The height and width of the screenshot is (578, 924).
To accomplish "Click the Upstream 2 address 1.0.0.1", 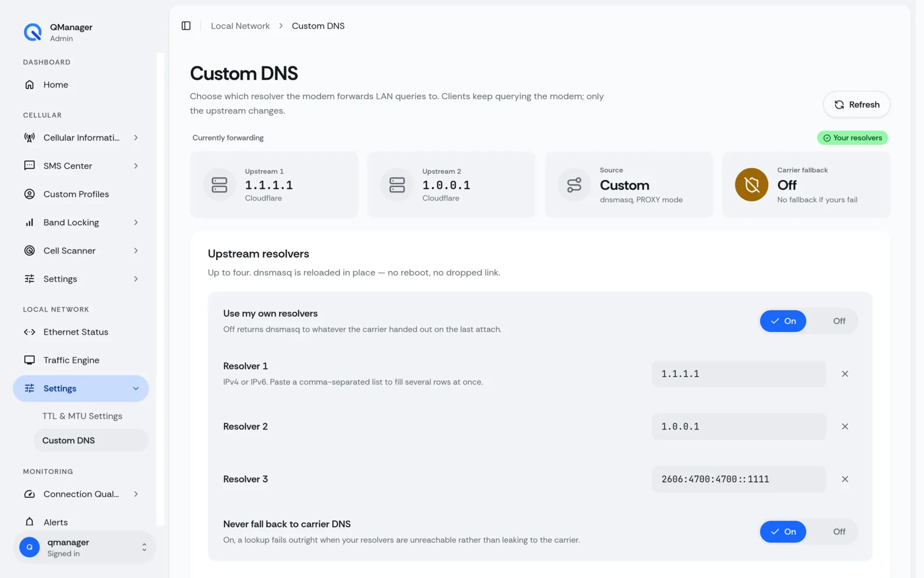I will [446, 185].
